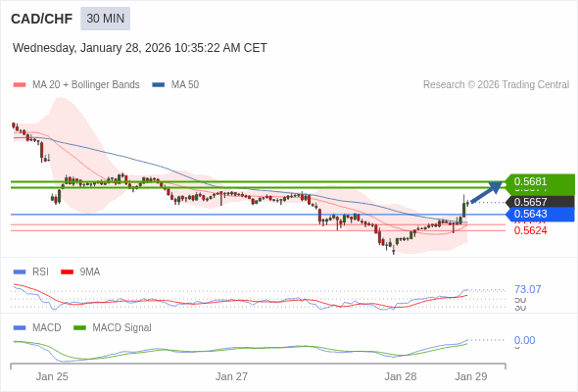Click the blue MACD legend swatch
The height and width of the screenshot is (392, 578).
(20, 328)
